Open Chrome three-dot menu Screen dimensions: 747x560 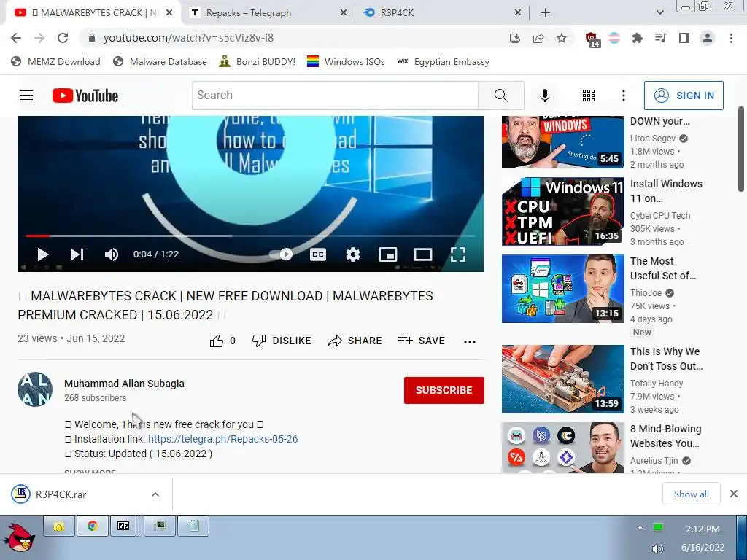click(x=731, y=38)
